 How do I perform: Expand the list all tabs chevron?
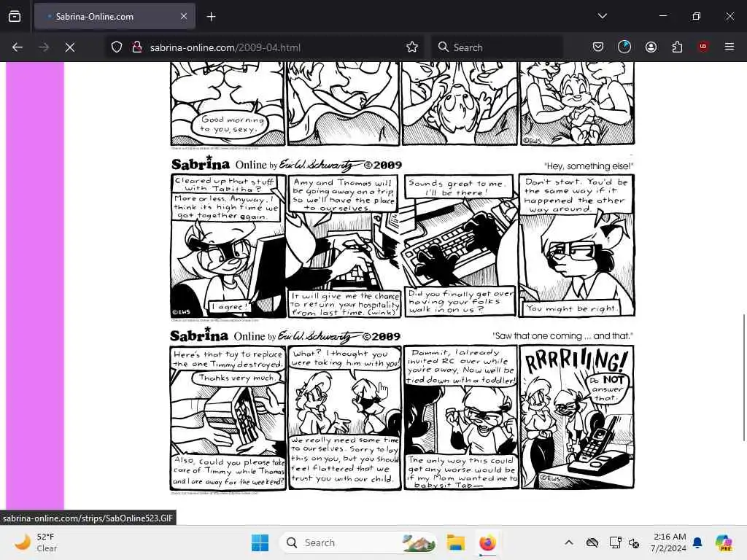coord(602,16)
